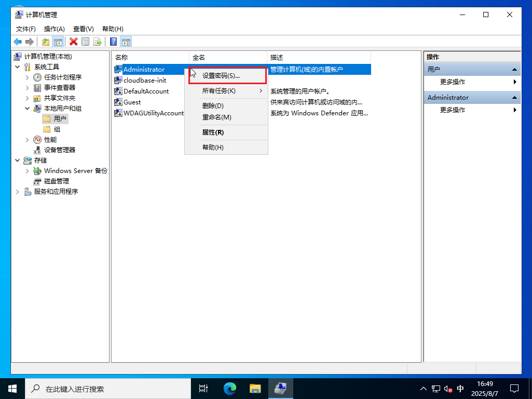
Task: Click the red X delete toolbar icon
Action: [x=73, y=42]
